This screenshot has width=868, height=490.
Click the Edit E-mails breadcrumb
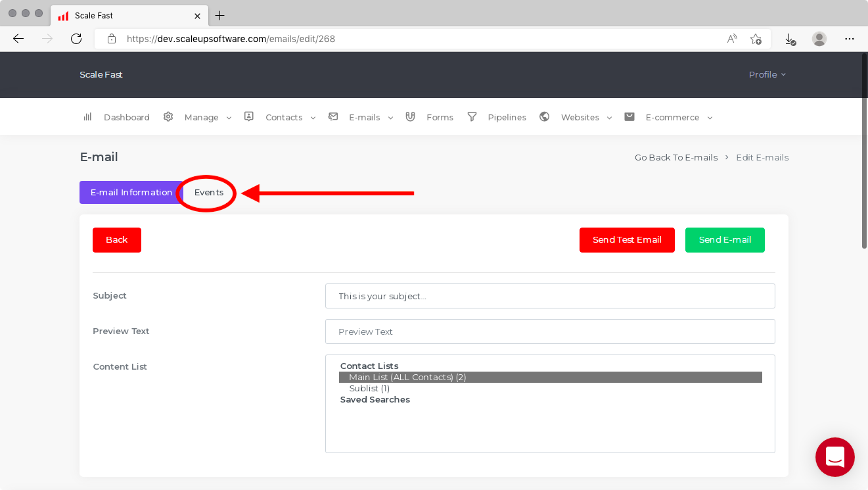point(762,158)
